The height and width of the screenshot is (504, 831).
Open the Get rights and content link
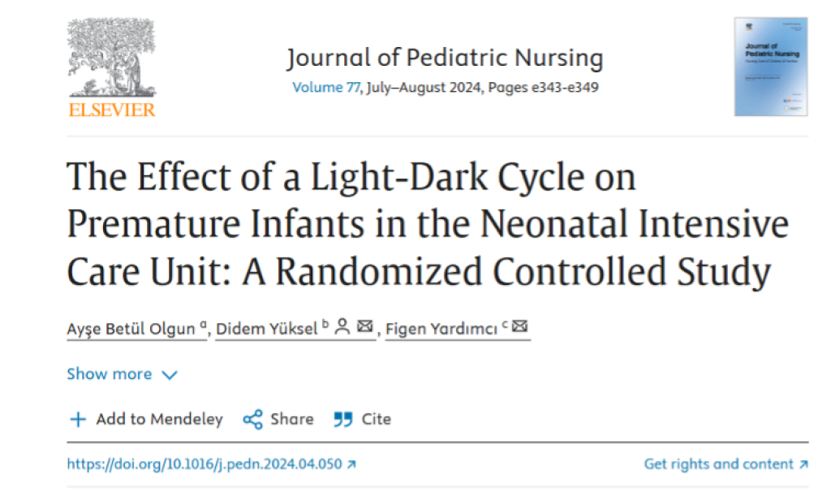point(718,464)
